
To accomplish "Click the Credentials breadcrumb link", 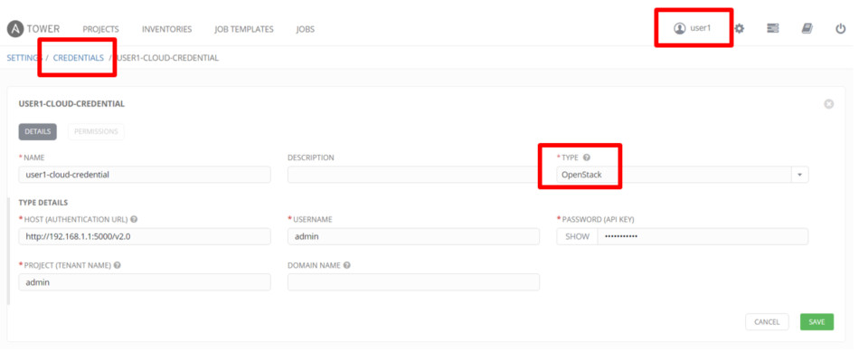I will (78, 58).
